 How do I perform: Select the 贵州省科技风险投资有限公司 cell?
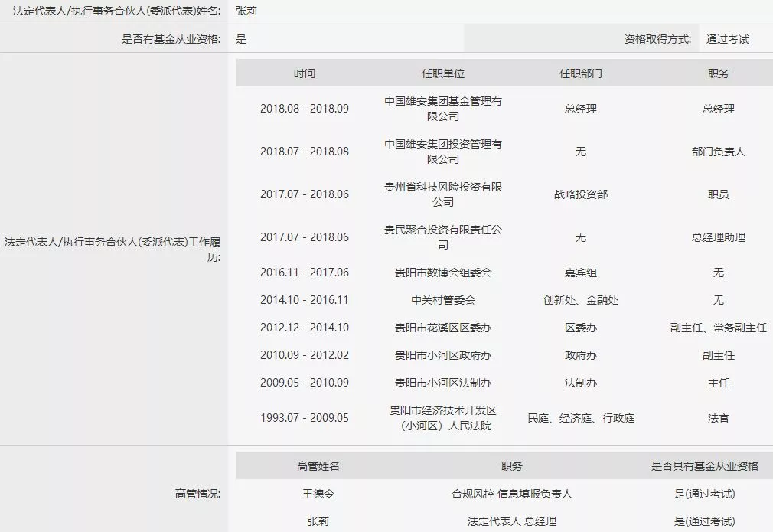pyautogui.click(x=442, y=194)
